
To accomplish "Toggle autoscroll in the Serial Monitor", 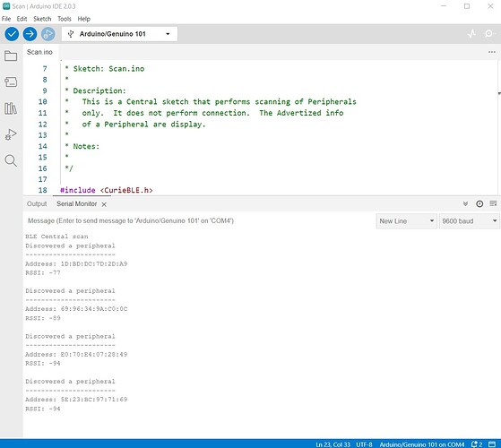I will [465, 203].
